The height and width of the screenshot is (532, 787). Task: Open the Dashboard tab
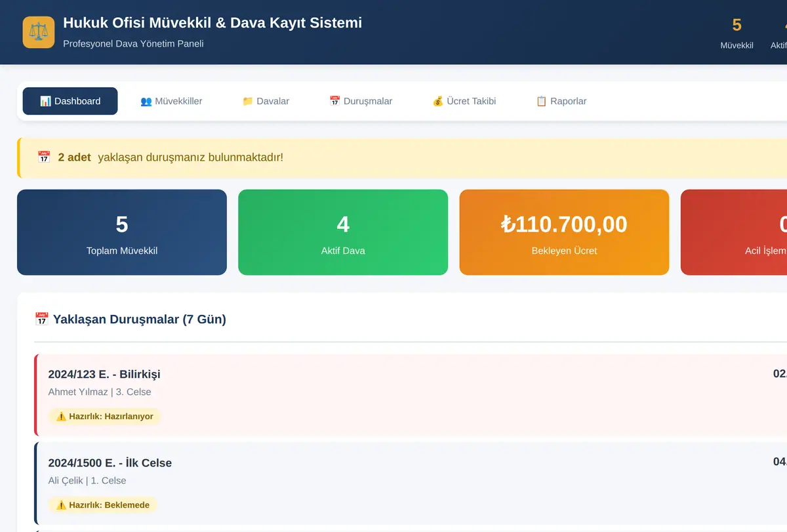70,101
